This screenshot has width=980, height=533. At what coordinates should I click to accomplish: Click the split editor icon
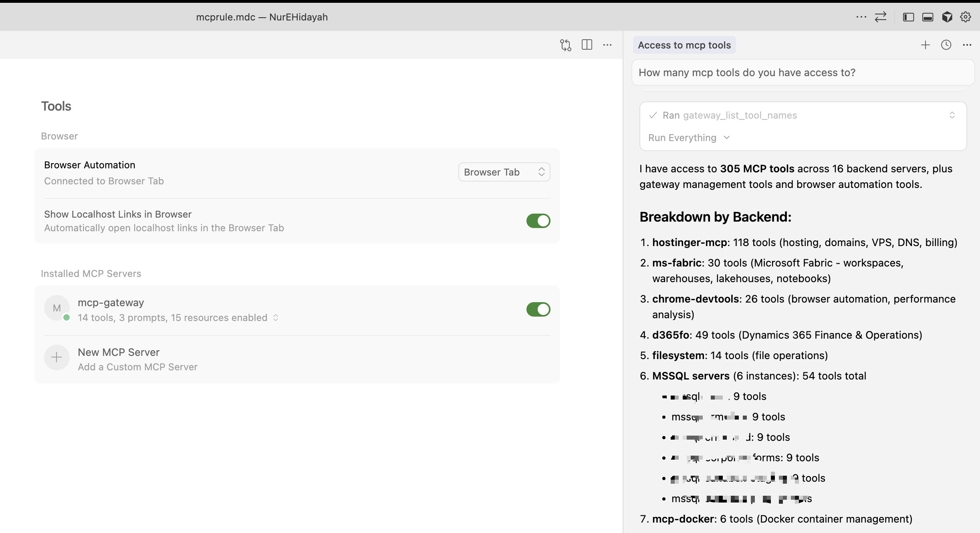click(x=587, y=45)
